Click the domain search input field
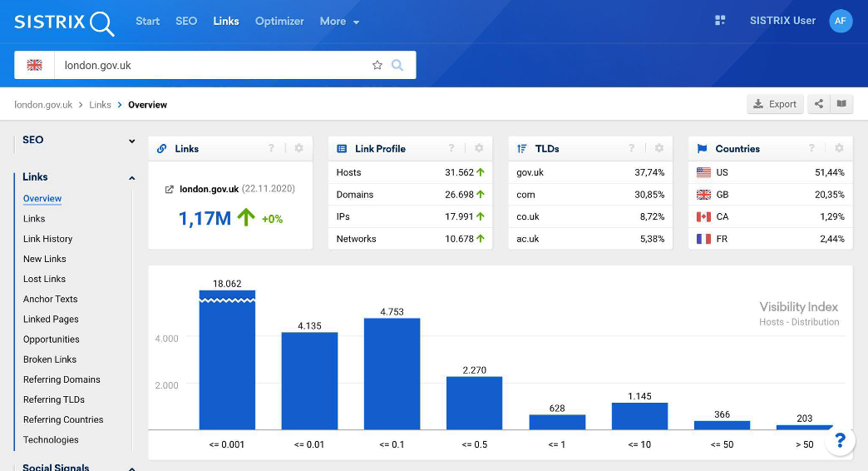The image size is (868, 471). (213, 65)
